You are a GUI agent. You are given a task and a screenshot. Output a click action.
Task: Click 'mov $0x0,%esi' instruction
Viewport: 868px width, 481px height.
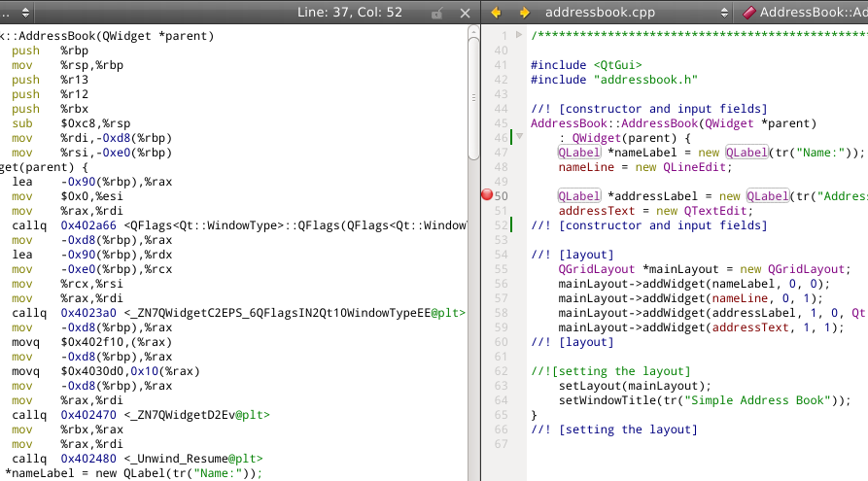click(x=67, y=196)
